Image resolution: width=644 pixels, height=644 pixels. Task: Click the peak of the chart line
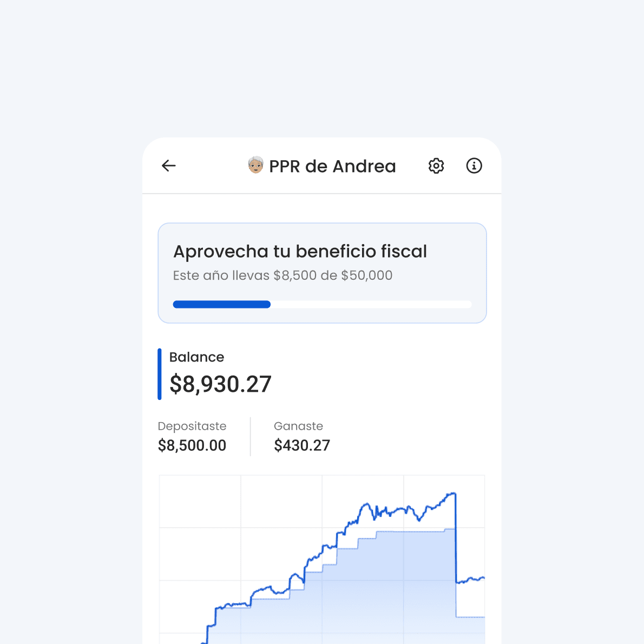click(452, 494)
